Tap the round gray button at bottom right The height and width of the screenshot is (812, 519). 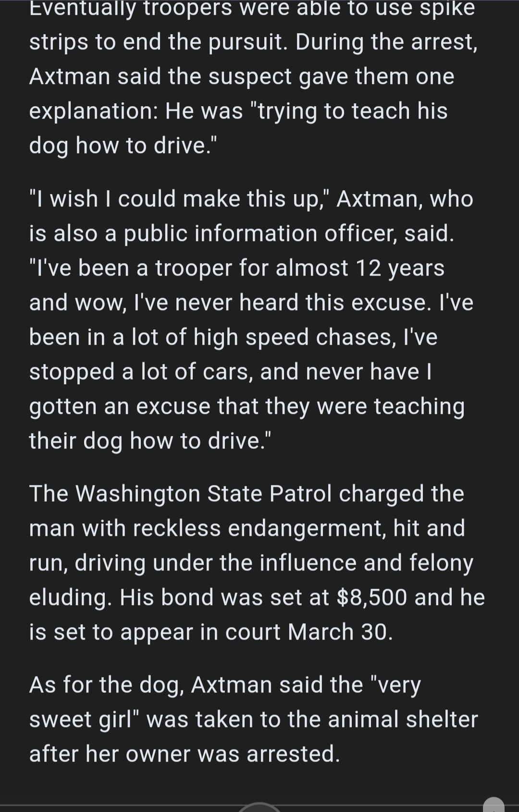(493, 805)
